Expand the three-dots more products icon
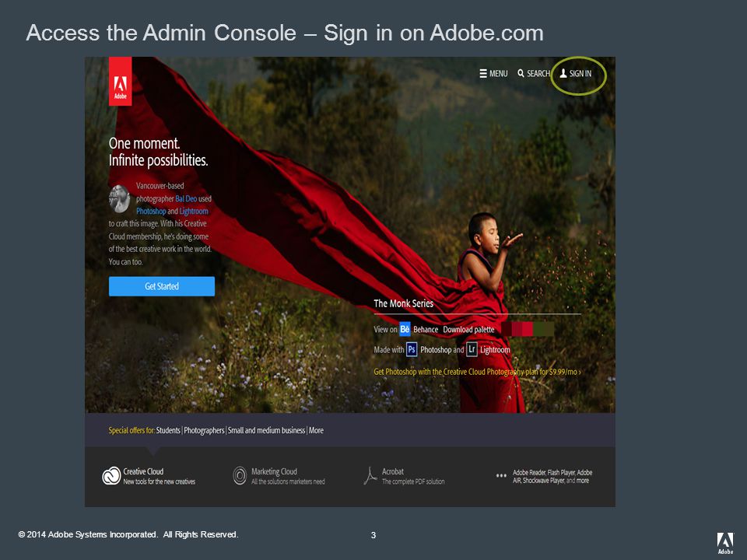Screen dimensions: 747x560 pyautogui.click(x=501, y=475)
